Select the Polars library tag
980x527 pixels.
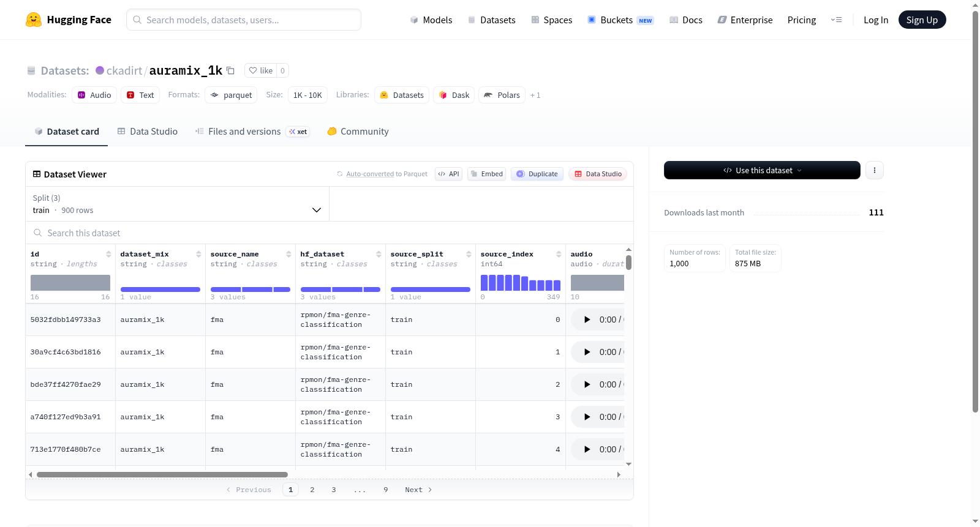[x=502, y=95]
